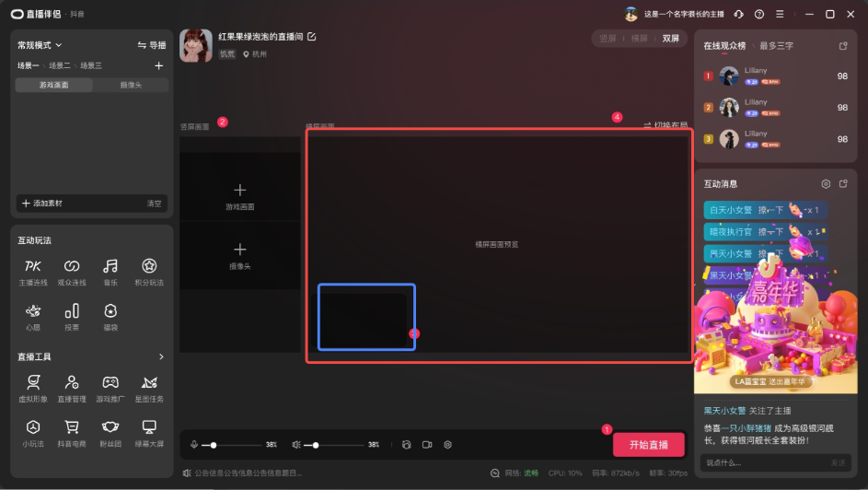Screen dimensions: 868x490
Task: Switch to the 摄像头 tab
Action: click(x=131, y=85)
